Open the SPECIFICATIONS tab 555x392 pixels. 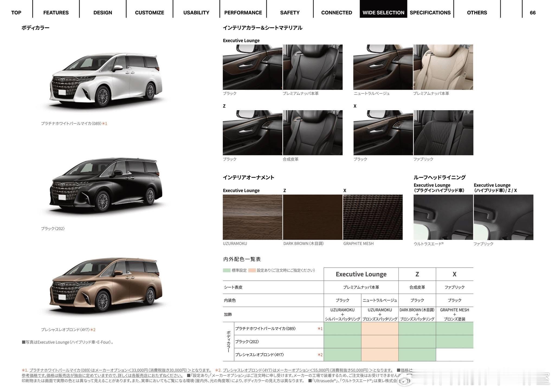[x=430, y=12]
